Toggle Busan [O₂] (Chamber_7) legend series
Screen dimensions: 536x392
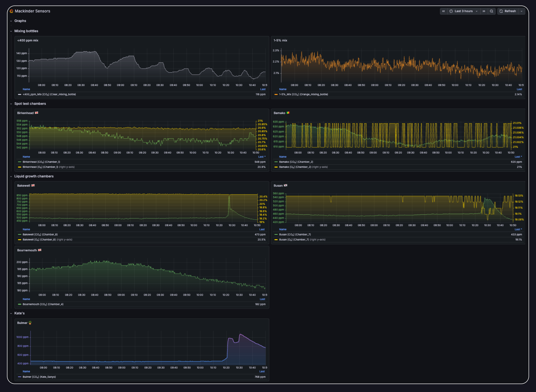(x=294, y=240)
